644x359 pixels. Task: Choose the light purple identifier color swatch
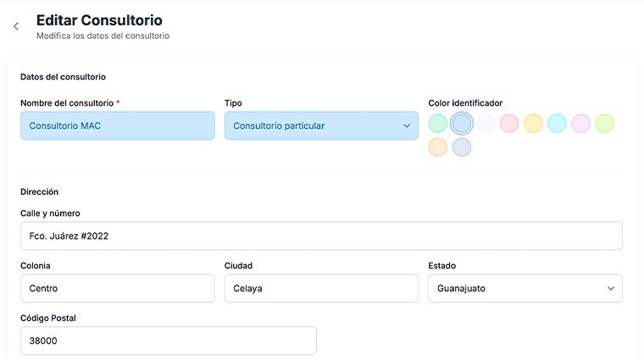580,124
